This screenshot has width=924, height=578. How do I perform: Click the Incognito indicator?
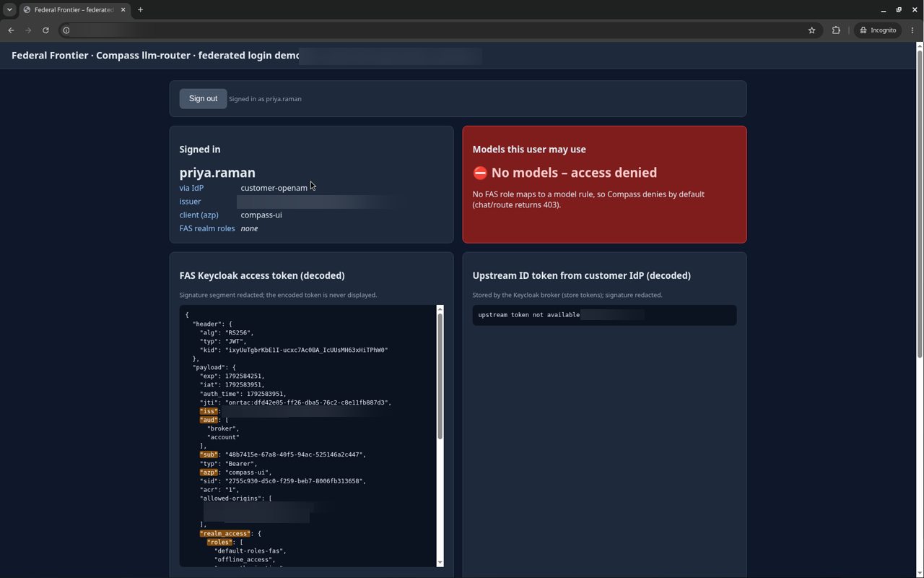point(878,30)
